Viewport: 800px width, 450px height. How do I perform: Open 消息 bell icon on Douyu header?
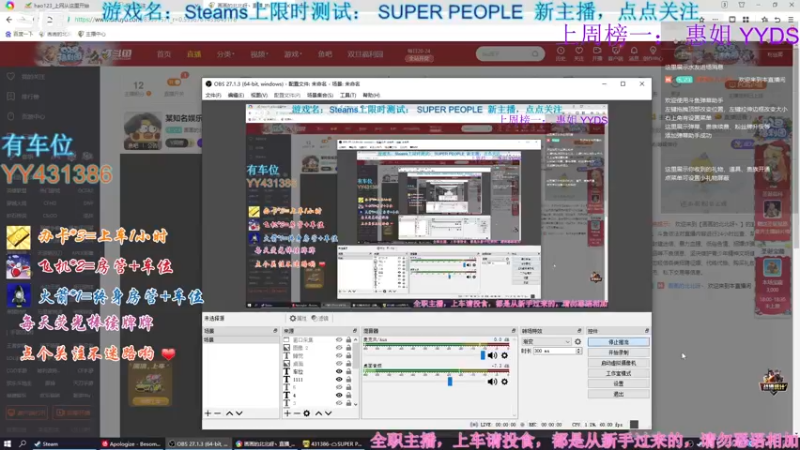point(634,54)
